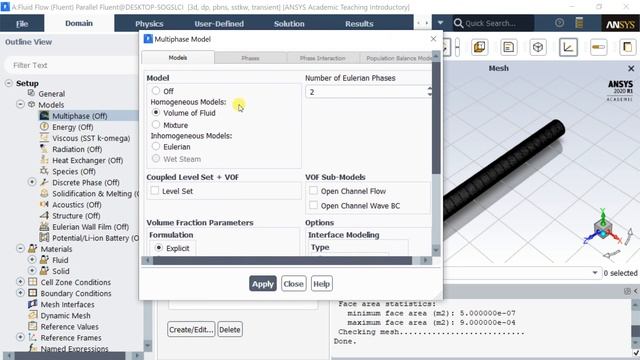Select the Structure (Off) icon
Viewport: 640px width, 360px height.
click(44, 216)
